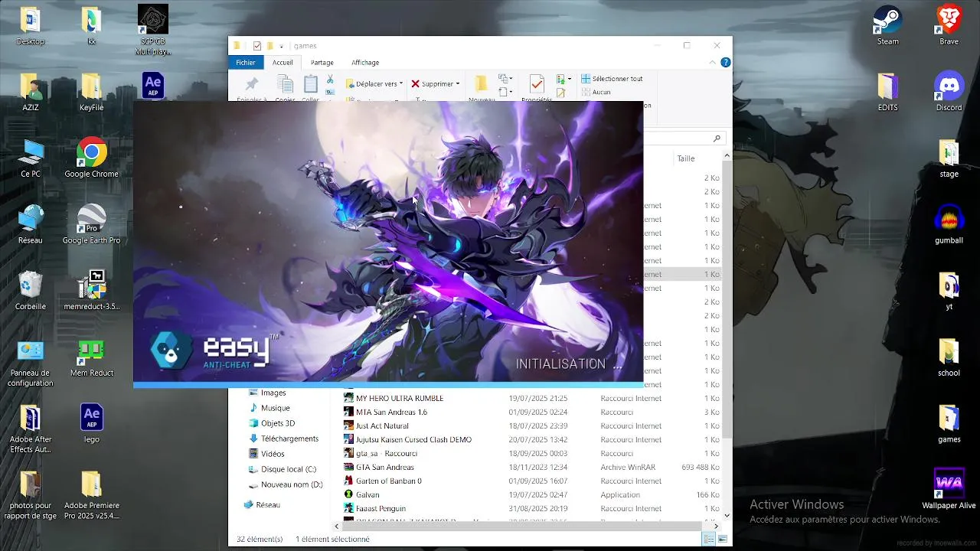Image resolution: width=980 pixels, height=551 pixels.
Task: Select the Ce PC desktop icon
Action: coord(31,158)
